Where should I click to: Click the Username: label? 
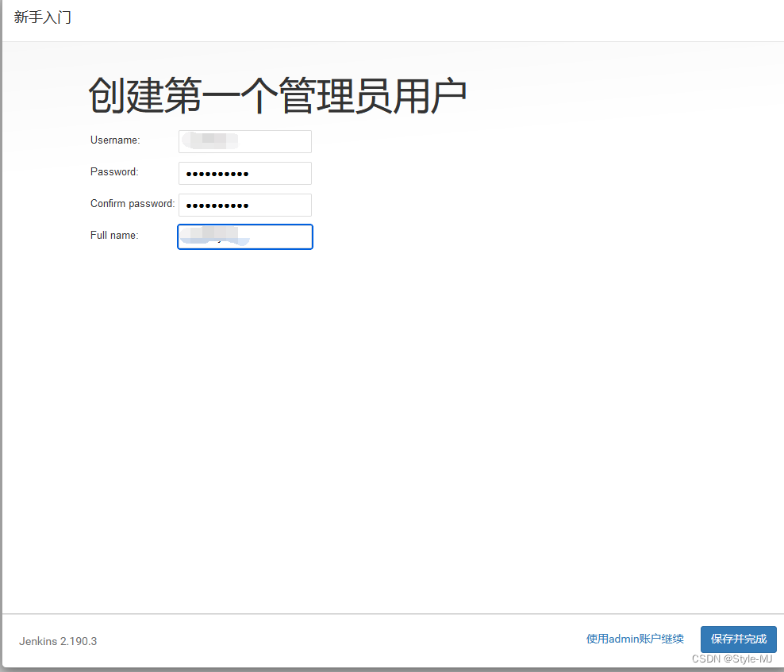[115, 140]
